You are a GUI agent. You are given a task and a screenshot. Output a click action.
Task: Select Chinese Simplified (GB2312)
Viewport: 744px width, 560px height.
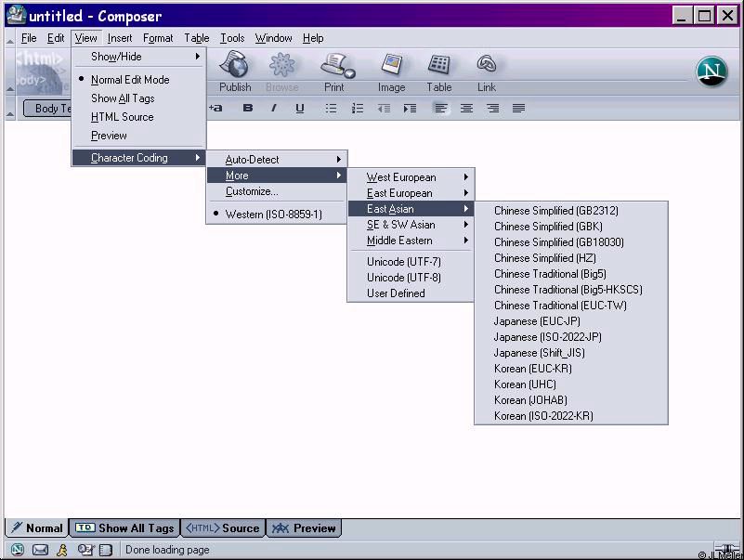click(571, 210)
